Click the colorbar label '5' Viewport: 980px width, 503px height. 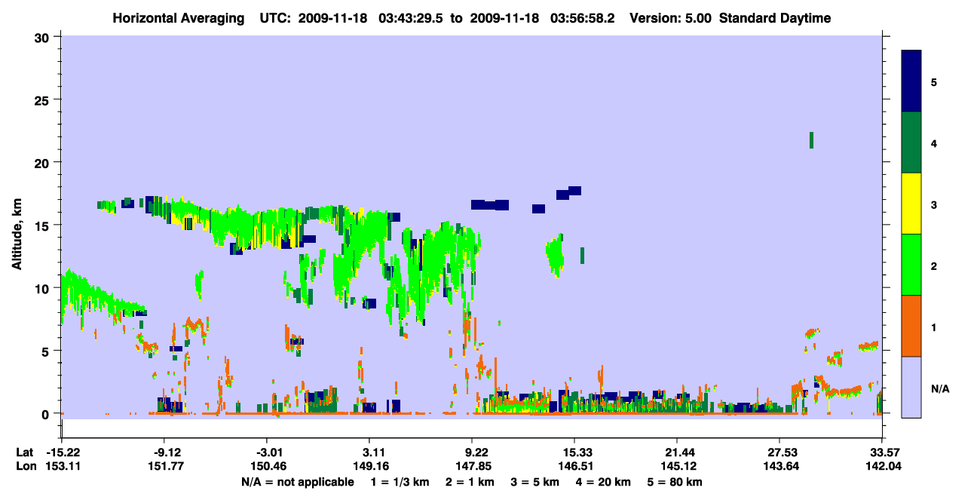[x=934, y=81]
